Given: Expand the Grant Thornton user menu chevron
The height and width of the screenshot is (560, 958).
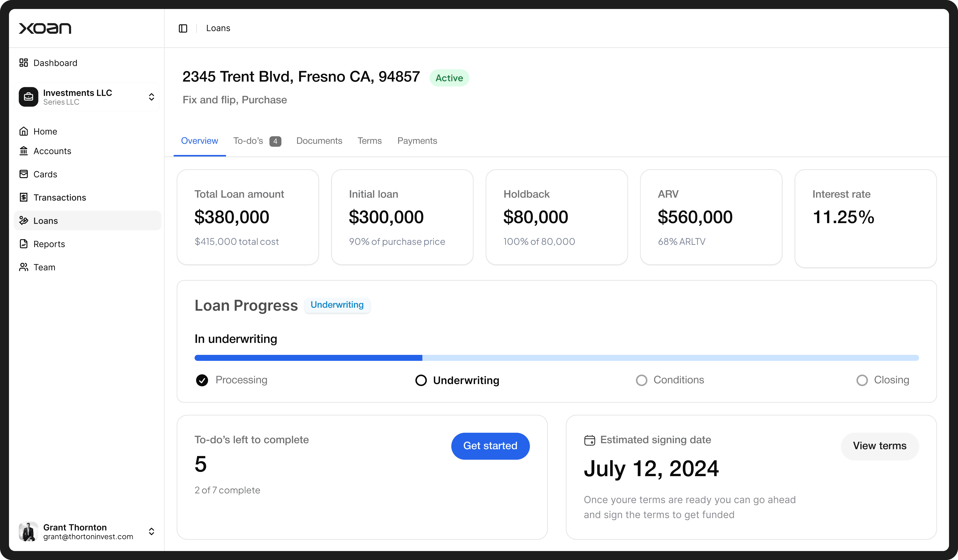Looking at the screenshot, I should coord(151,532).
